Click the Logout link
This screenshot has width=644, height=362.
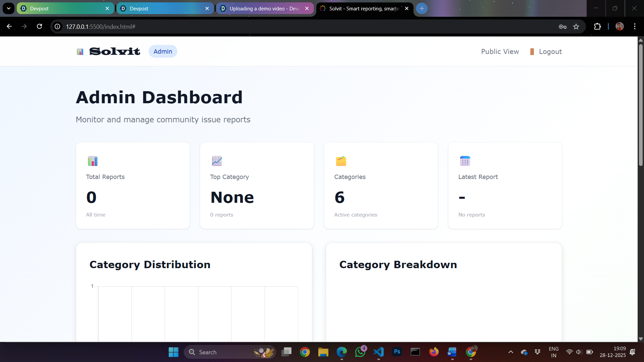pyautogui.click(x=545, y=52)
